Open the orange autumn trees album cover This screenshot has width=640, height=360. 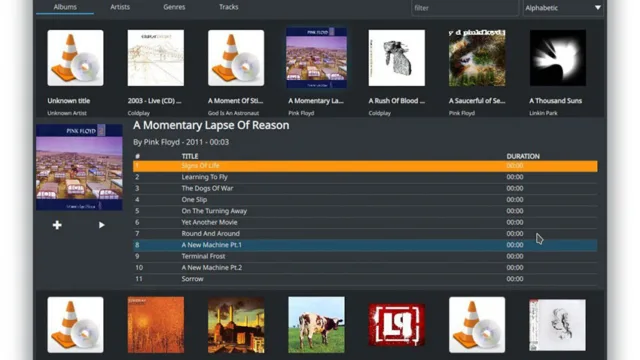pos(156,325)
